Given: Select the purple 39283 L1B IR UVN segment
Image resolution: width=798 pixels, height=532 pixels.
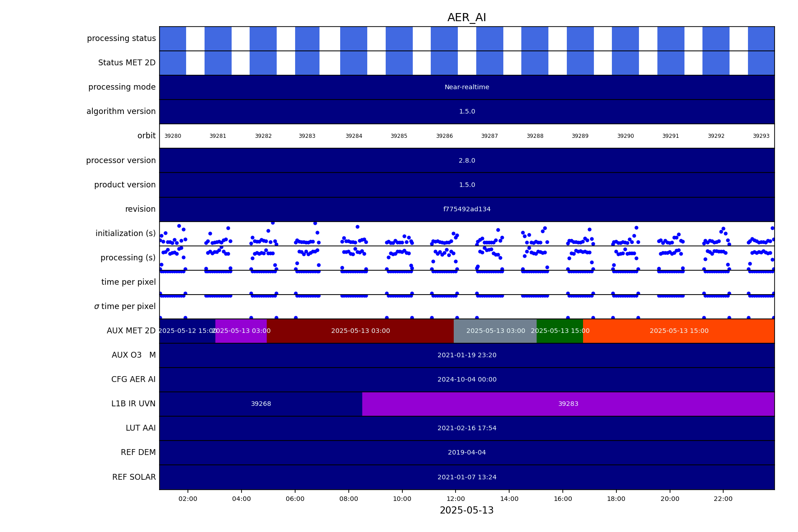Looking at the screenshot, I should point(568,404).
